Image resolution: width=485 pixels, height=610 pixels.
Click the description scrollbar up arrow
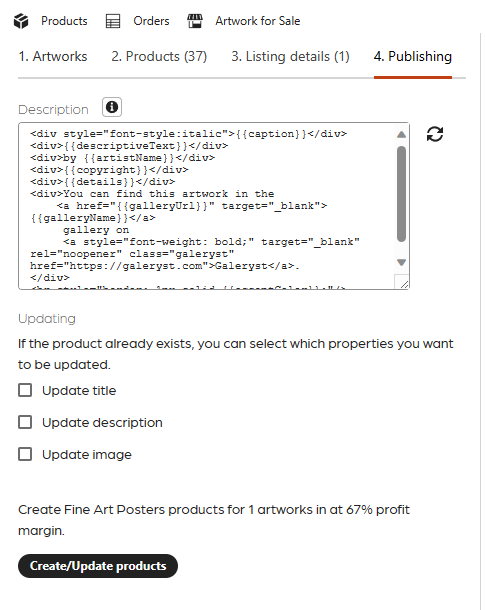point(401,135)
